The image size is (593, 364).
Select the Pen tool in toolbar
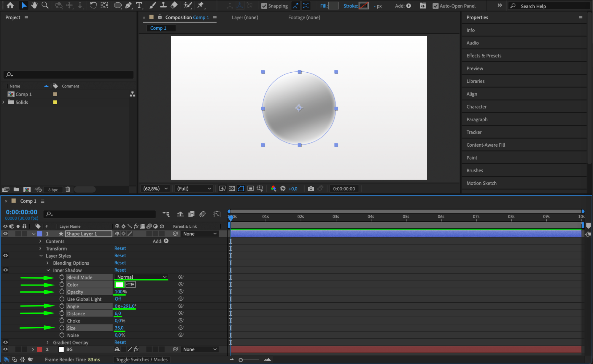tap(128, 5)
